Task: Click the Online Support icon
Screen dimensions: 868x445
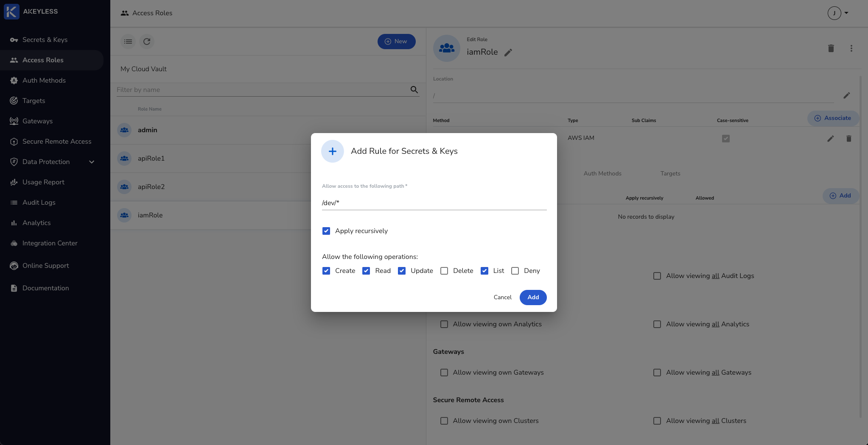Action: click(x=14, y=266)
